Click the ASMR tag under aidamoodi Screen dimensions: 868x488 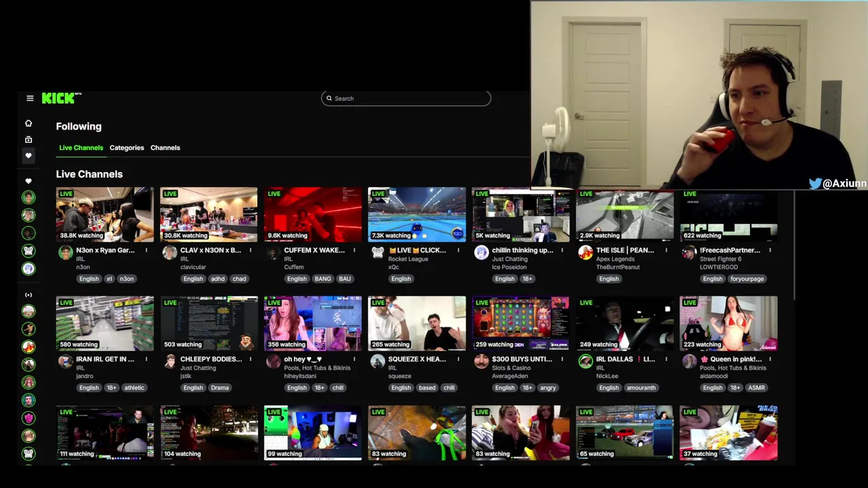(756, 388)
